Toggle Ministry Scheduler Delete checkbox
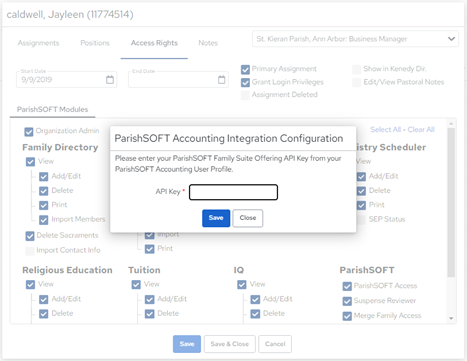Viewport: 467px width, 361px height. coord(361,191)
